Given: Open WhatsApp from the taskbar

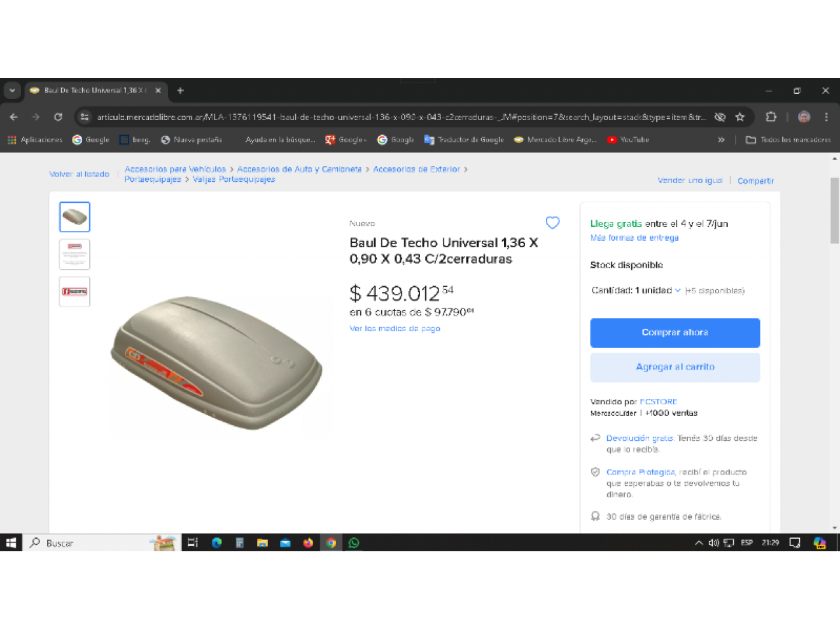Looking at the screenshot, I should (354, 543).
